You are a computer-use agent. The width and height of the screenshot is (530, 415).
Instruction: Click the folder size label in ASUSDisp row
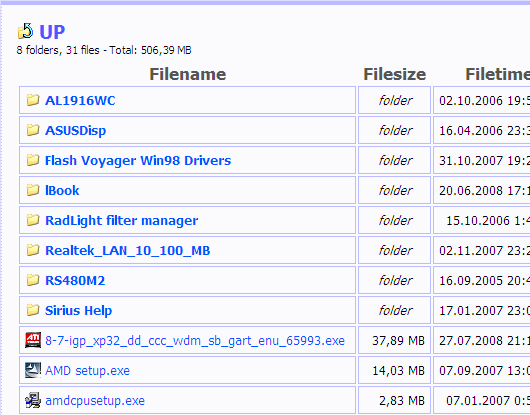click(x=395, y=130)
